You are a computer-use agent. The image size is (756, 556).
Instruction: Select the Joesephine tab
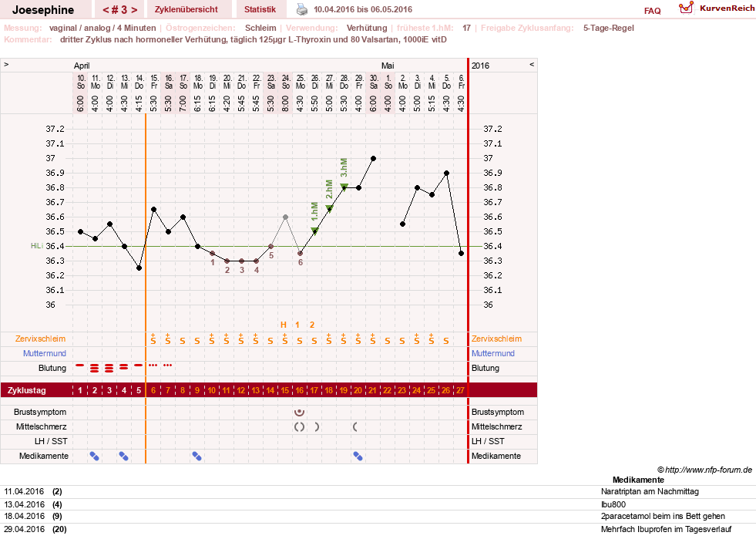tap(43, 10)
